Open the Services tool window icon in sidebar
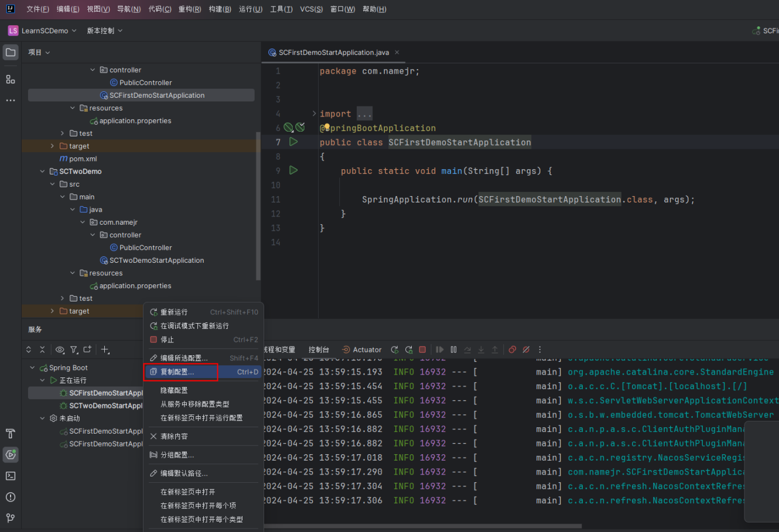The height and width of the screenshot is (532, 779). click(11, 455)
